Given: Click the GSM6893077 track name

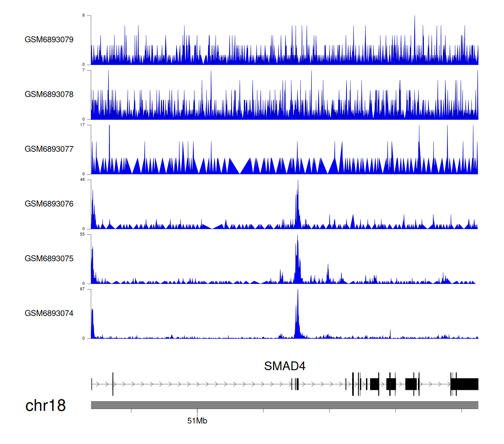Looking at the screenshot, I should (x=49, y=149).
